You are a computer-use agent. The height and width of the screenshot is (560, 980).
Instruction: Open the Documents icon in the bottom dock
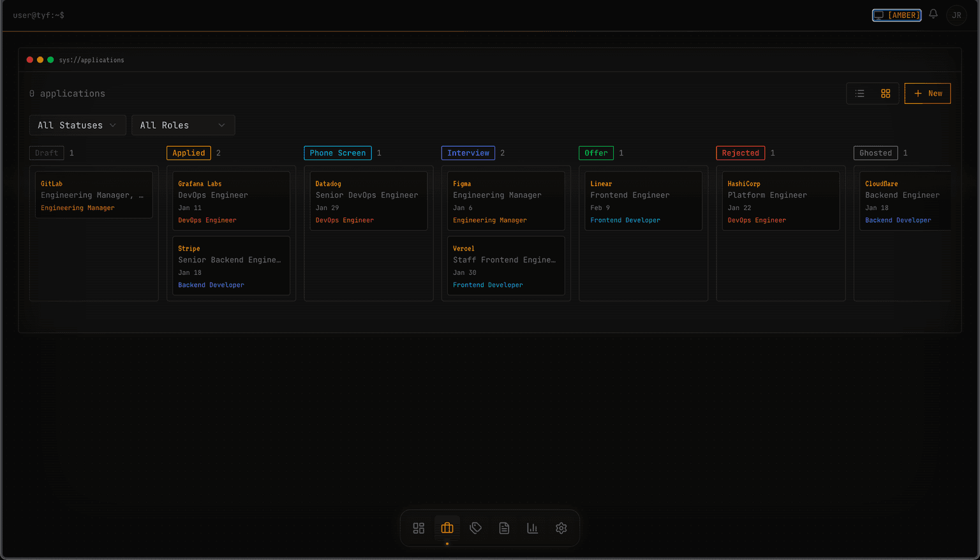[x=504, y=528]
